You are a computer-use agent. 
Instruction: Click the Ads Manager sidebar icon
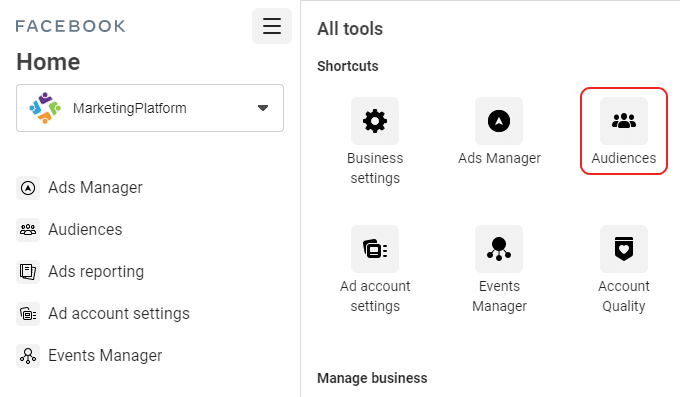[28, 188]
